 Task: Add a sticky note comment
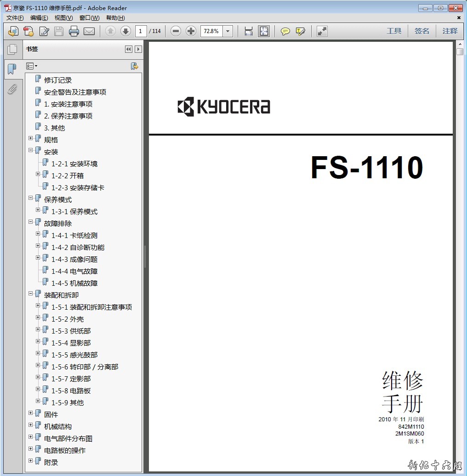click(x=285, y=31)
